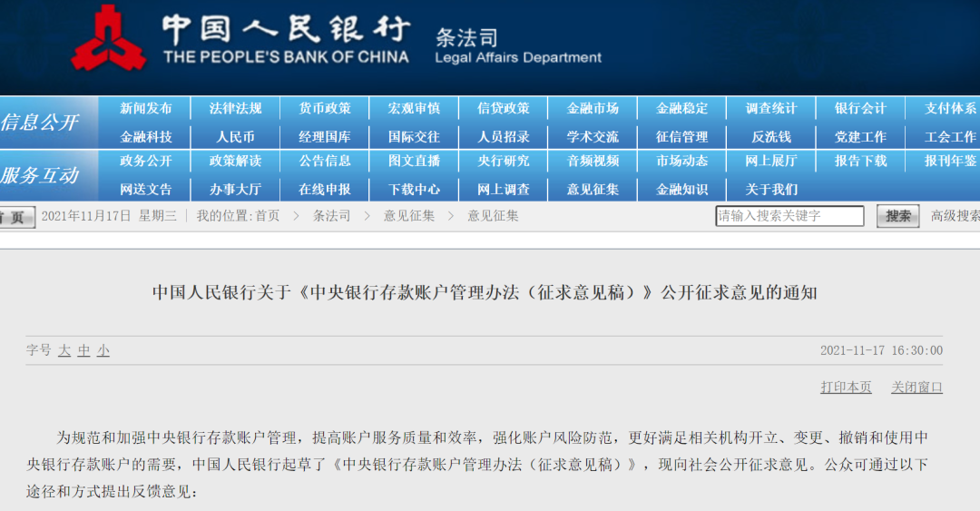Open 征信管理 menu item
Image resolution: width=980 pixels, height=511 pixels.
[x=681, y=137]
